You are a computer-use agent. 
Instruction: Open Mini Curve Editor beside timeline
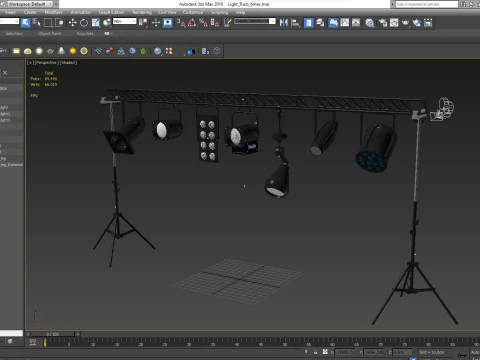point(33,342)
